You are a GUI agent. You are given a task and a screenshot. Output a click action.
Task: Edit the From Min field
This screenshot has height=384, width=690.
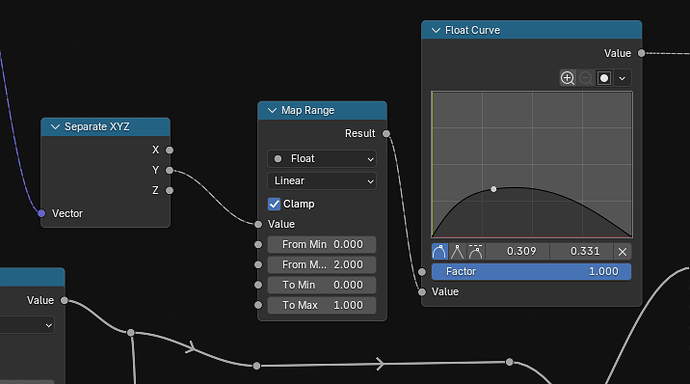tap(322, 245)
